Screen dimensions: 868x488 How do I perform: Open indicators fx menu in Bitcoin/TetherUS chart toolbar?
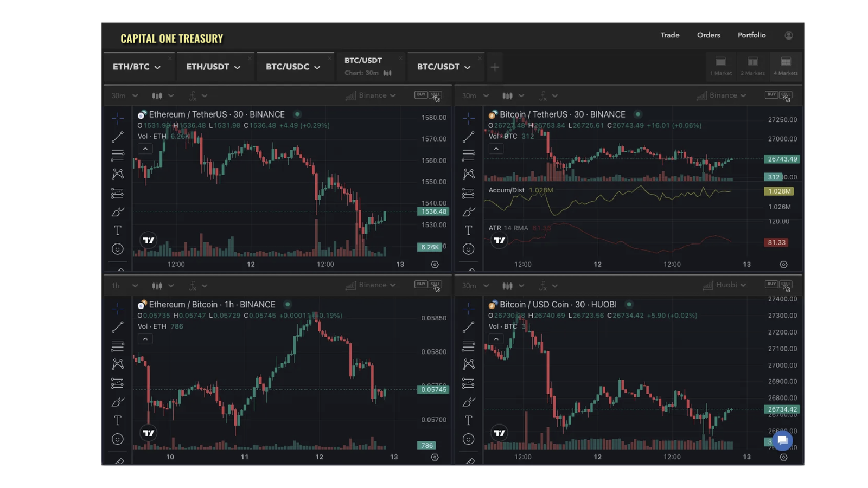(548, 96)
